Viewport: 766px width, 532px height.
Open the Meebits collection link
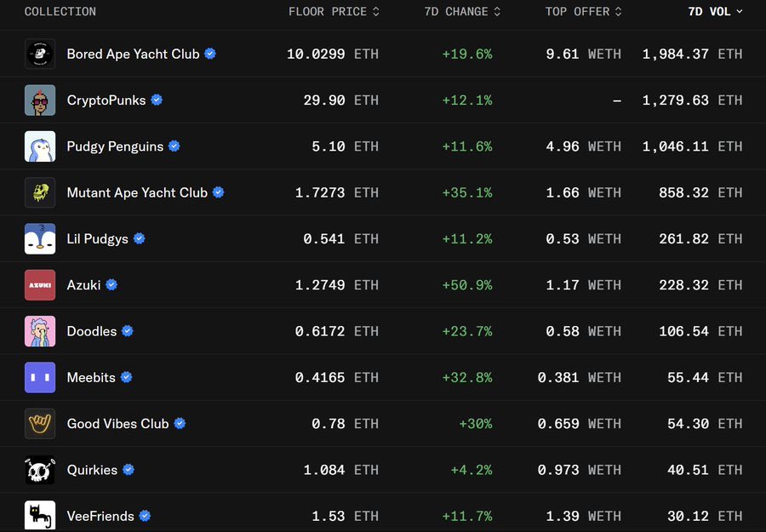(91, 378)
